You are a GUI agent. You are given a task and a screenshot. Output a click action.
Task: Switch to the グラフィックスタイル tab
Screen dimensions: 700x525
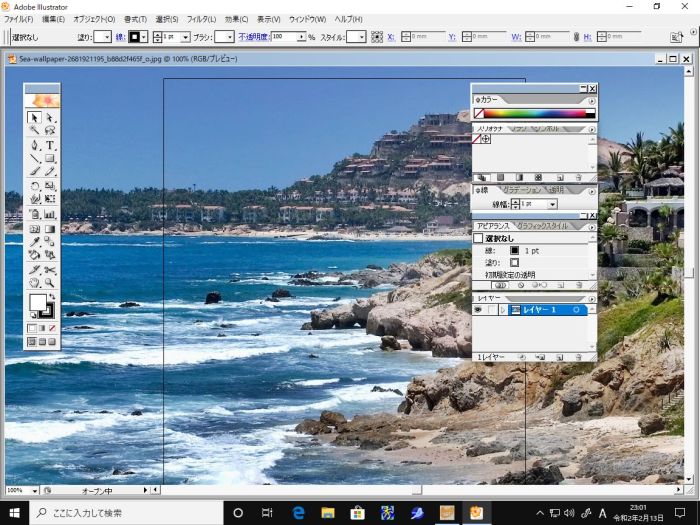[541, 226]
